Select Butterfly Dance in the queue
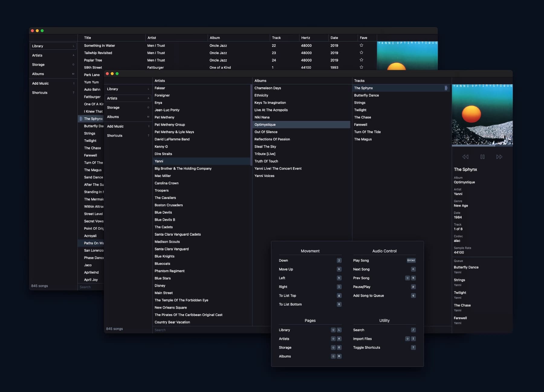 click(x=466, y=267)
